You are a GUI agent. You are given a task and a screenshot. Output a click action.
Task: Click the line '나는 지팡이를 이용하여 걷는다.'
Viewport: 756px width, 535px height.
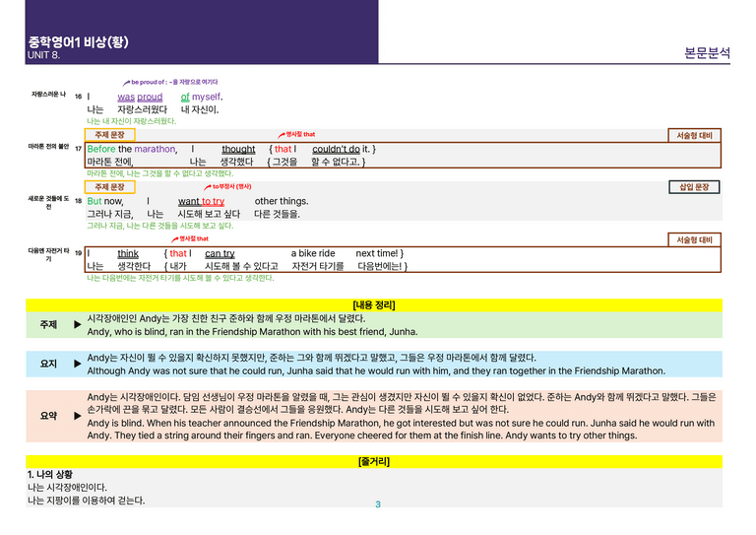tap(87, 501)
